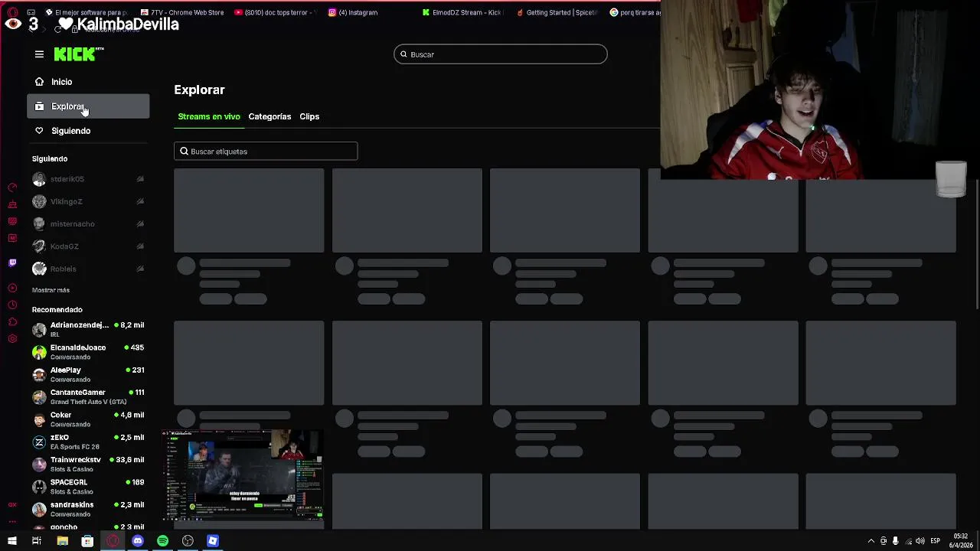
Task: Show hidden system tray icons
Action: click(x=871, y=541)
